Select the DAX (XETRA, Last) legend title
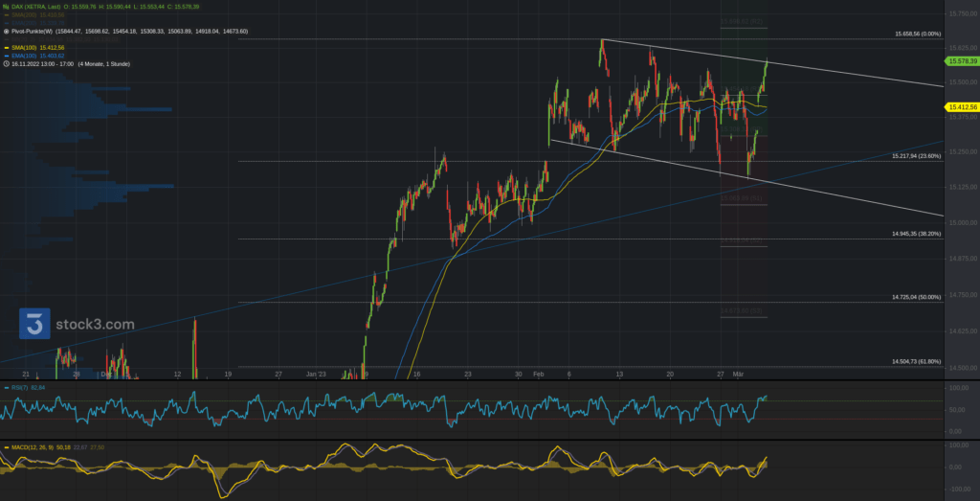Screen dimensions: 980x501 (35, 7)
